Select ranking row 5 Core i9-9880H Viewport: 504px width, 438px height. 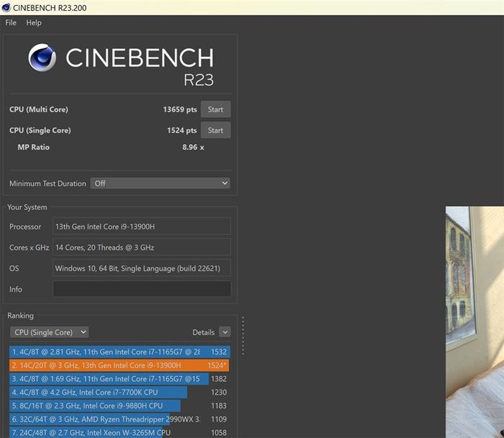click(x=120, y=406)
